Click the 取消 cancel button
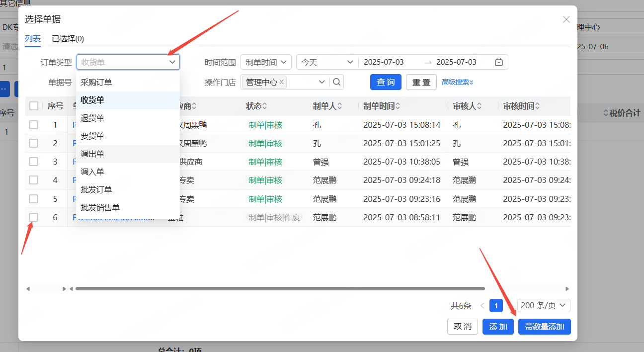 click(x=463, y=327)
